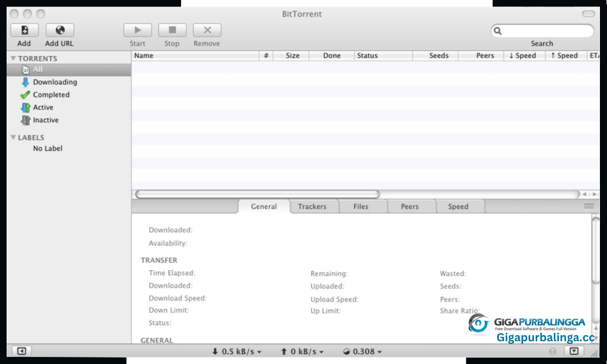The height and width of the screenshot is (364, 607).
Task: Sort by the # column header
Action: pos(266,56)
